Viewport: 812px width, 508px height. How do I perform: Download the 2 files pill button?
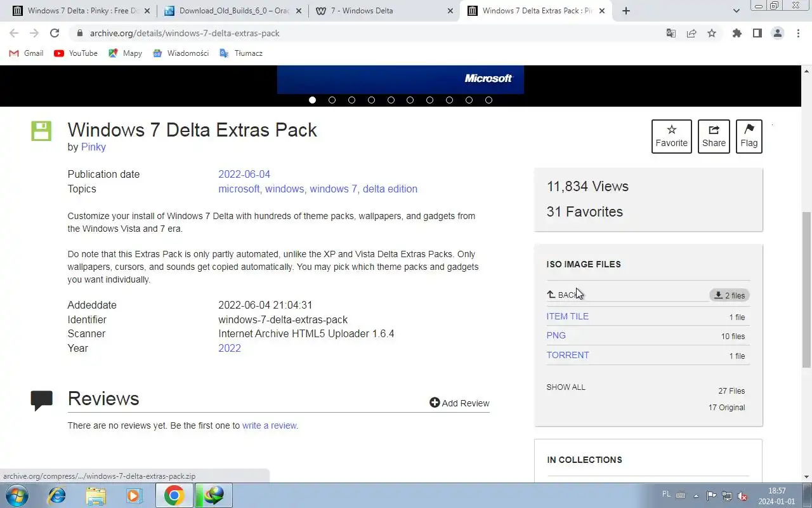[730, 295]
